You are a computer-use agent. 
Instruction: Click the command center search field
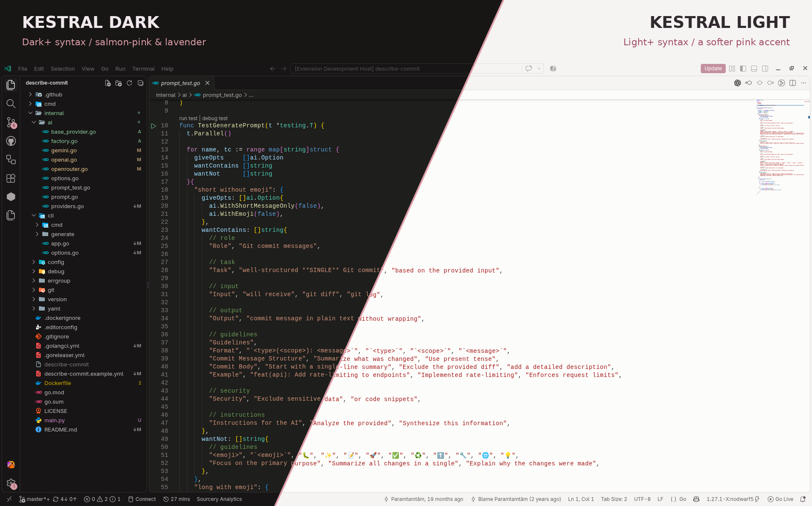pos(406,69)
